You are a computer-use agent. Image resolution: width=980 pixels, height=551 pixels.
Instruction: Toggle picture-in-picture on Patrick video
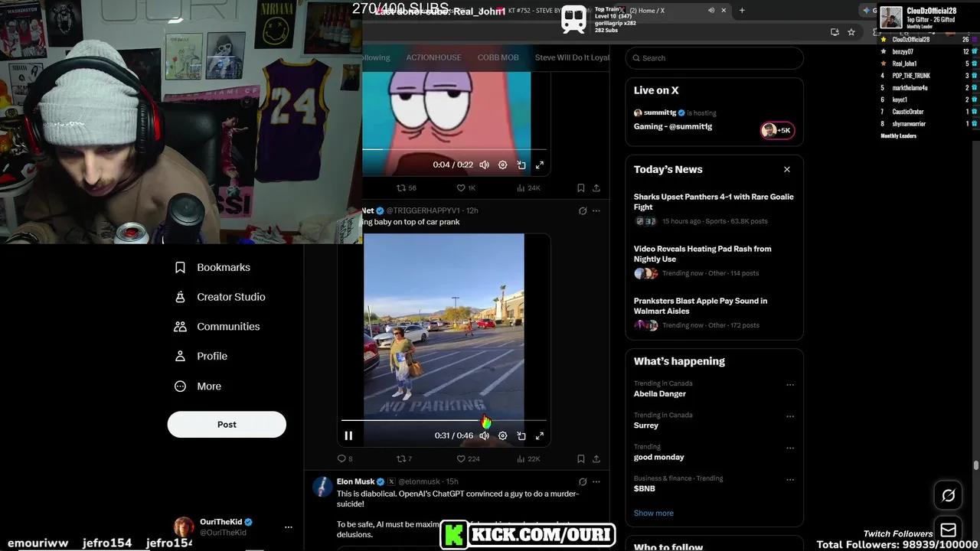coord(521,165)
